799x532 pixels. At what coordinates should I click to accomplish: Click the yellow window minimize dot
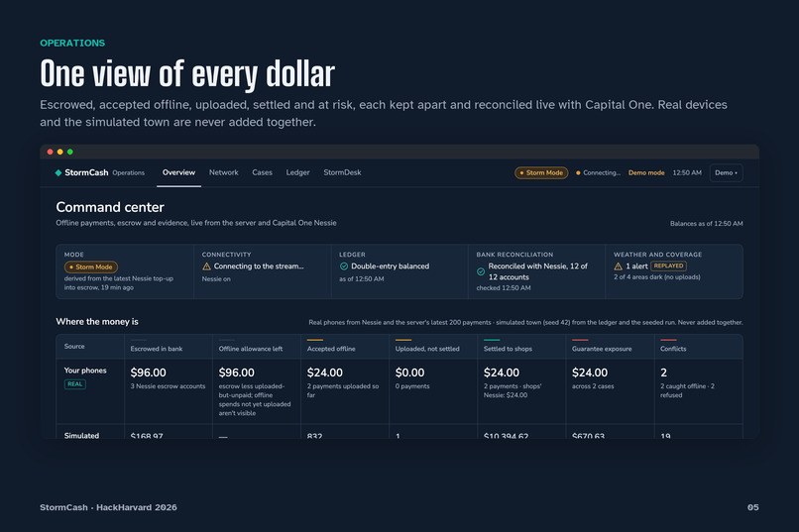click(x=60, y=152)
